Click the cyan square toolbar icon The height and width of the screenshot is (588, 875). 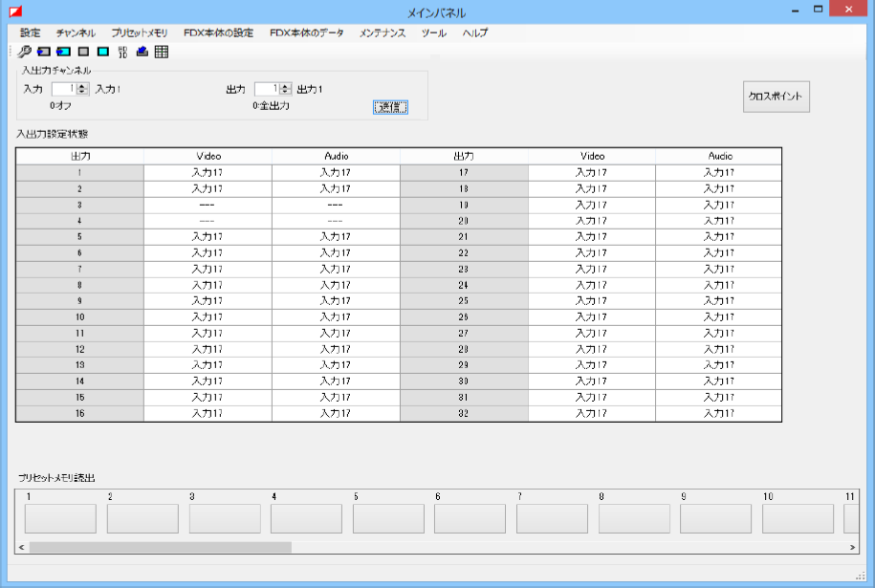pyautogui.click(x=102, y=52)
